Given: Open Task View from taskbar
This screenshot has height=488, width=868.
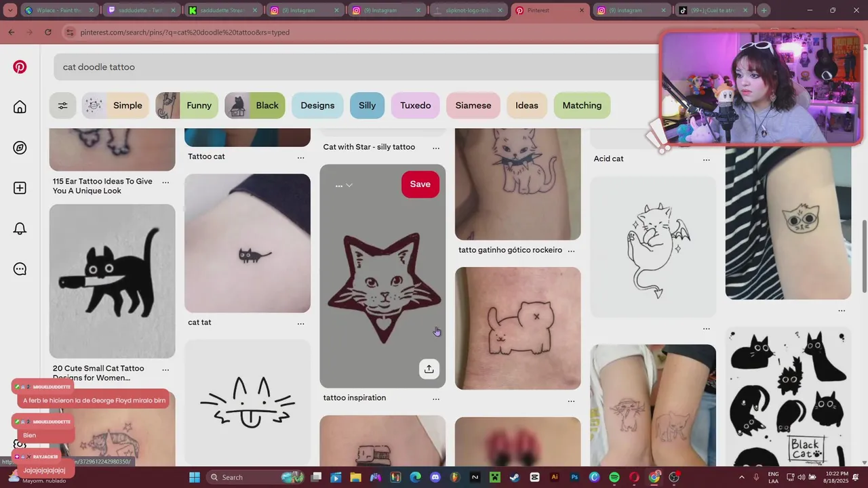Looking at the screenshot, I should [x=316, y=477].
